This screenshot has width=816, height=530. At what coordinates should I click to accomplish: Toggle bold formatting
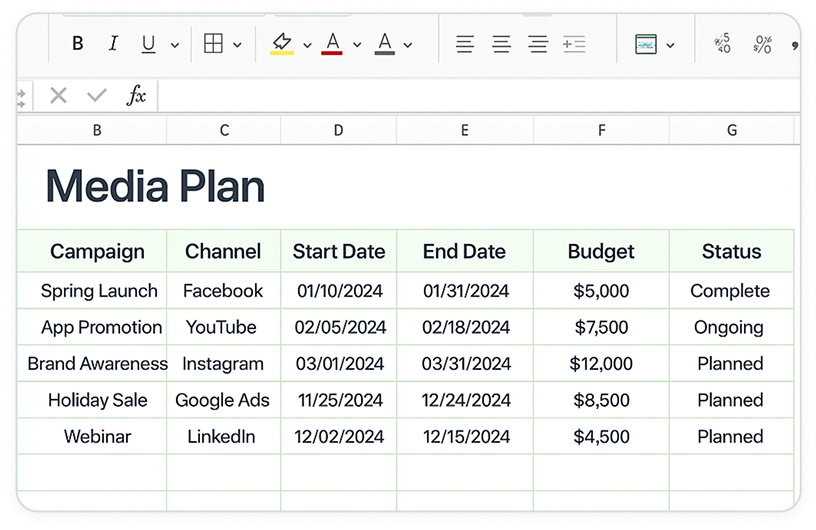(78, 44)
